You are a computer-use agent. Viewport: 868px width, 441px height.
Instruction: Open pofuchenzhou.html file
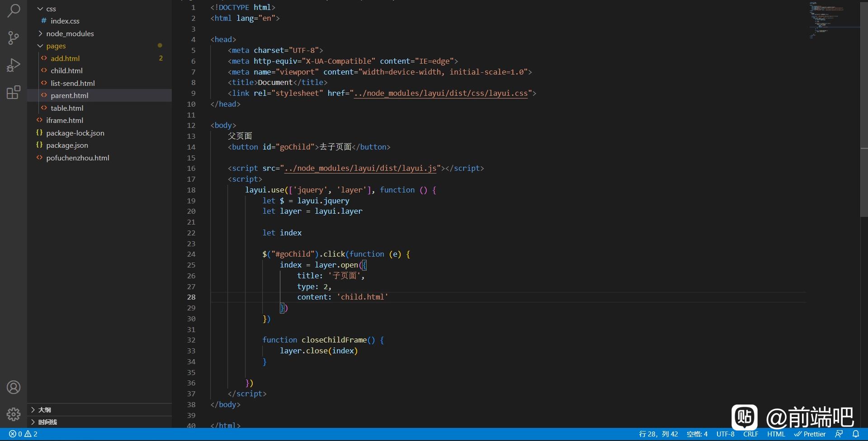[99, 158]
